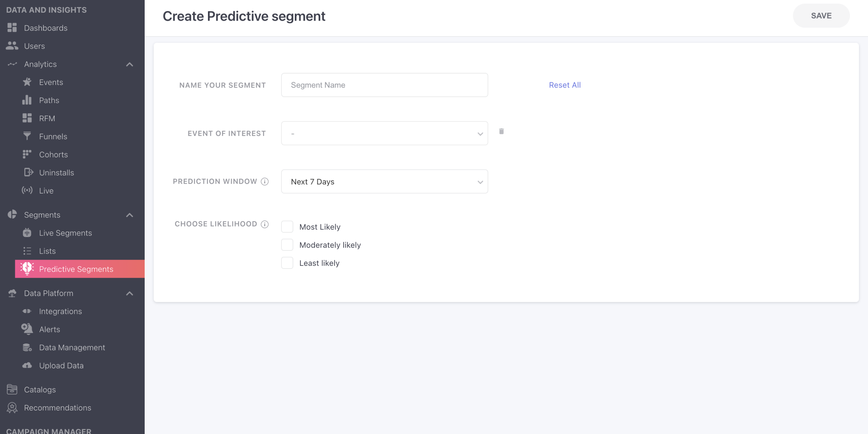Click the trash icon beside Event of Interest

pyautogui.click(x=501, y=131)
